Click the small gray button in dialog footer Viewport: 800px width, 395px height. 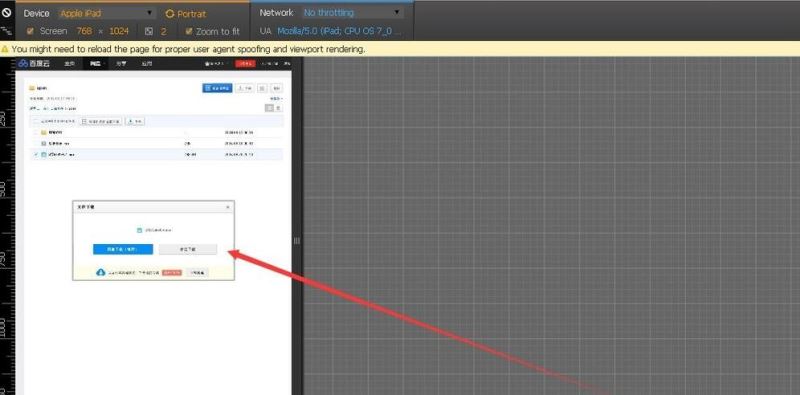(197, 273)
